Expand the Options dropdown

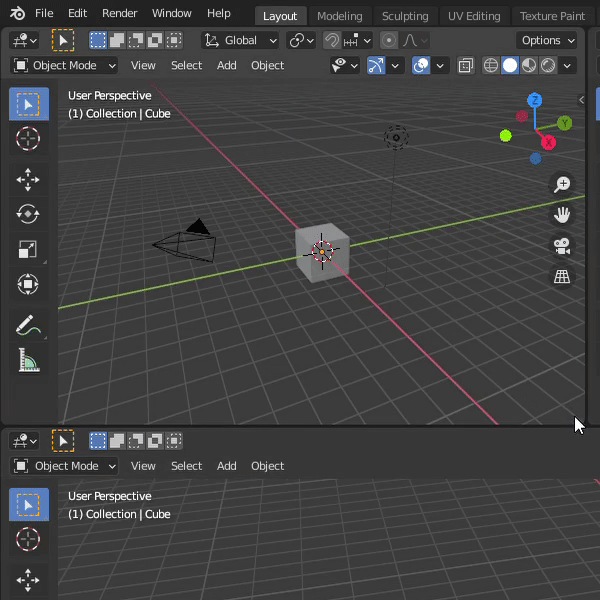[x=548, y=41]
